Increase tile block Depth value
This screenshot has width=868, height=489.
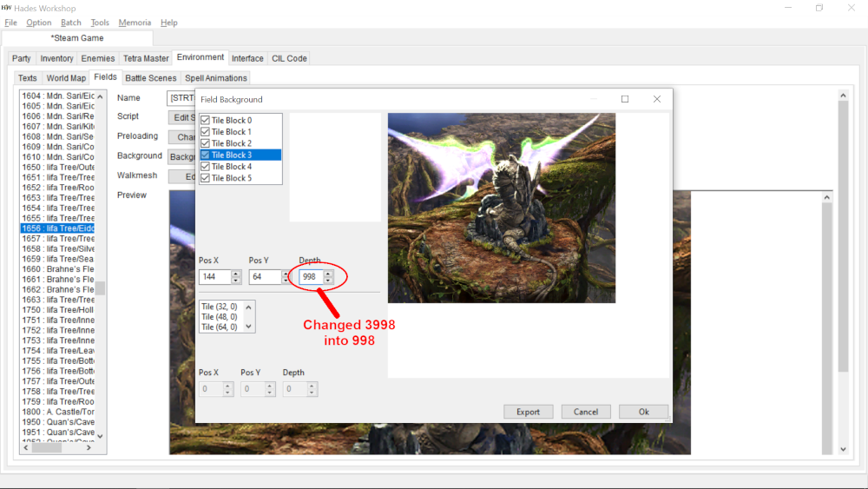tap(328, 274)
